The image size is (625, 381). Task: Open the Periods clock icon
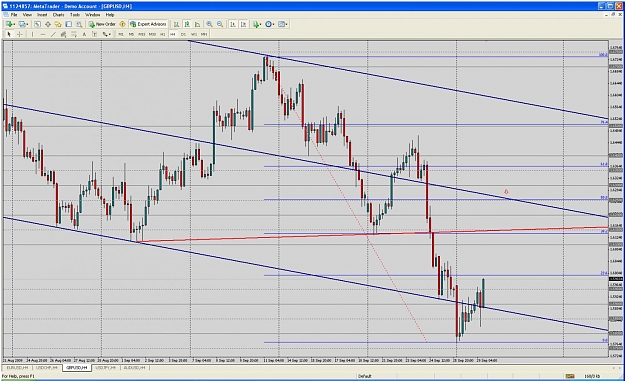[268, 24]
